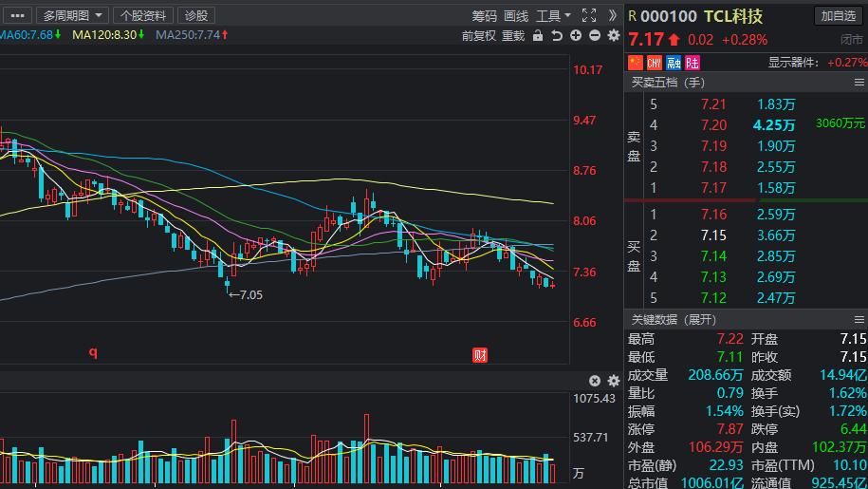The height and width of the screenshot is (489, 868).
Task: Zoom out chart with minus icon
Action: click(x=595, y=35)
